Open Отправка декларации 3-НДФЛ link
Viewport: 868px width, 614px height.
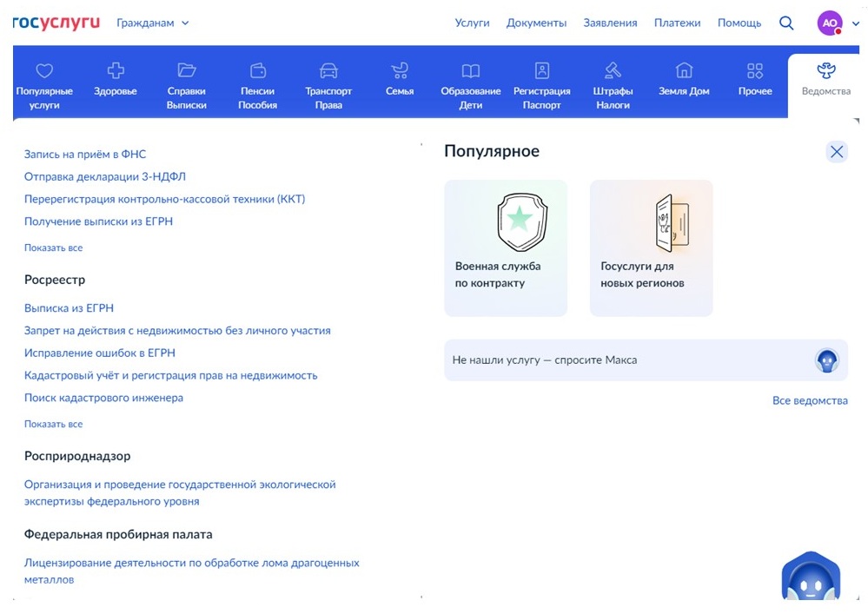pyautogui.click(x=104, y=176)
